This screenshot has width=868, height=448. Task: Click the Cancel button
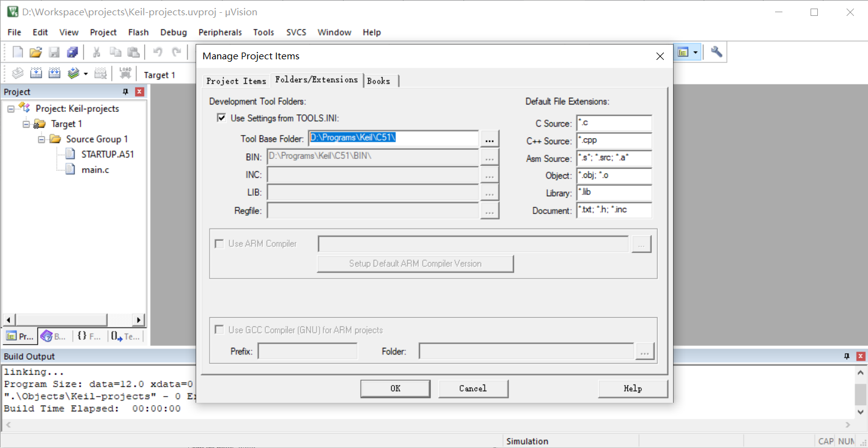point(473,389)
